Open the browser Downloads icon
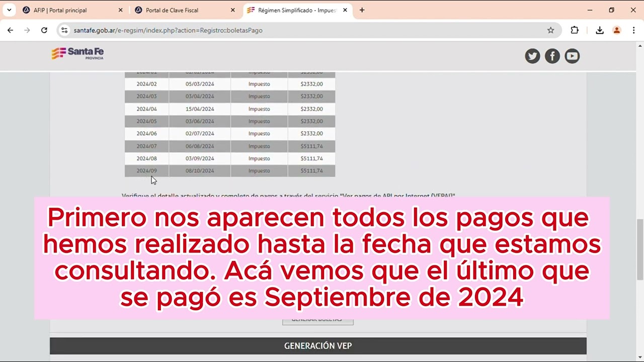This screenshot has height=362, width=644. pos(600,30)
